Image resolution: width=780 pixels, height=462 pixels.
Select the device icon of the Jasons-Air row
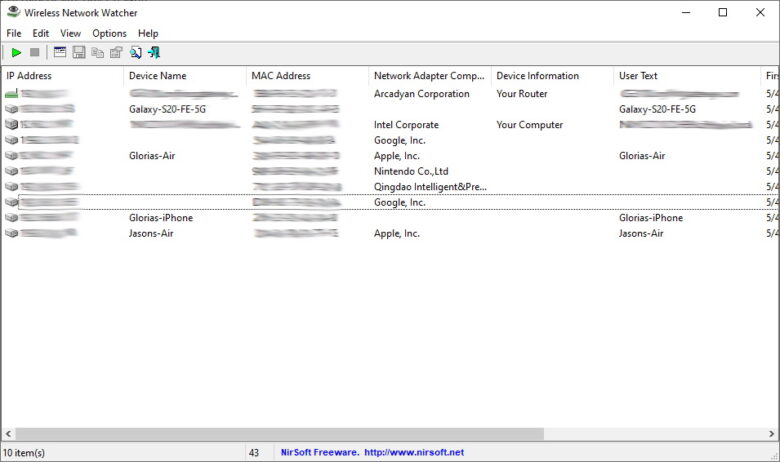click(x=11, y=233)
